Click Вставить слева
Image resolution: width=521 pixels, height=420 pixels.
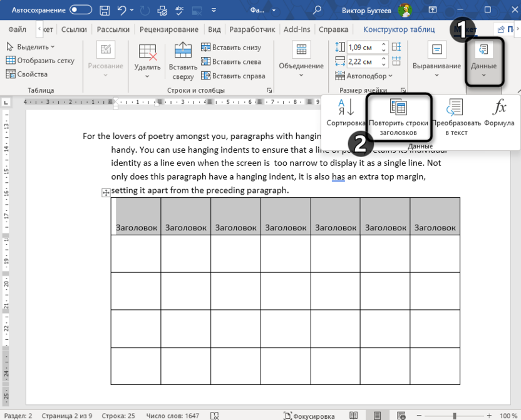pos(231,62)
